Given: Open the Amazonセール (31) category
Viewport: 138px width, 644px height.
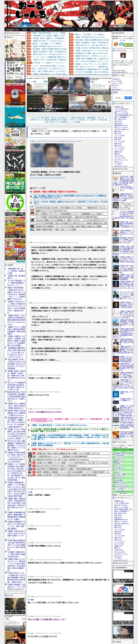Looking at the screenshot, I should (121, 166).
